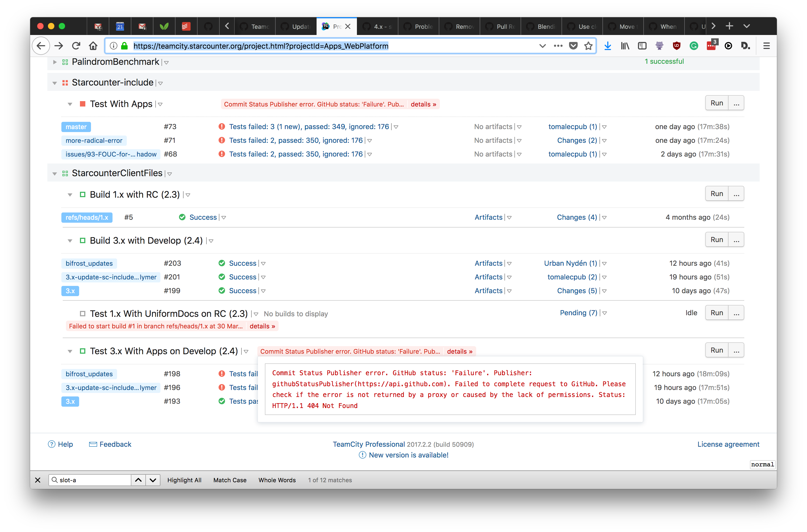Viewport: 807px width, 532px height.
Task: Open the Feedback link
Action: 115,444
